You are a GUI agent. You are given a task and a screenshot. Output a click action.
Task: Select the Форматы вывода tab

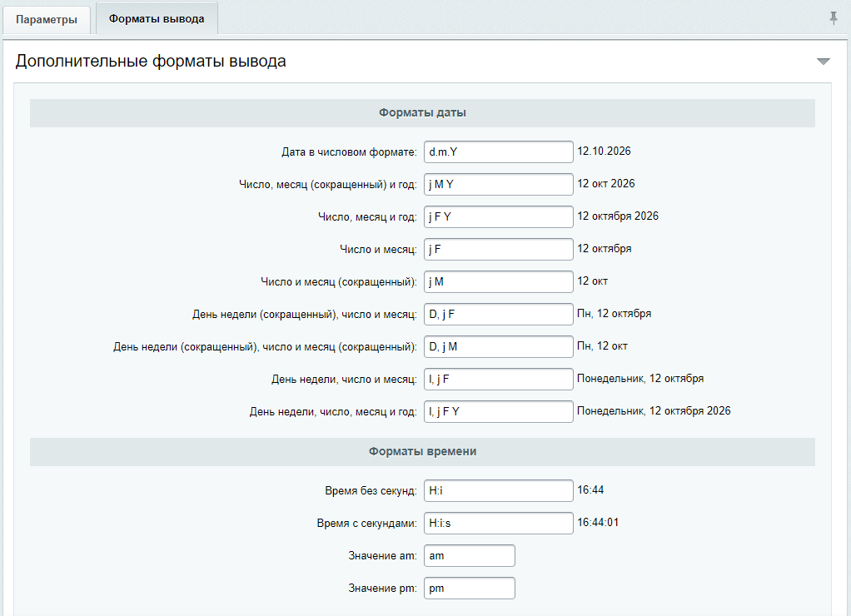157,18
